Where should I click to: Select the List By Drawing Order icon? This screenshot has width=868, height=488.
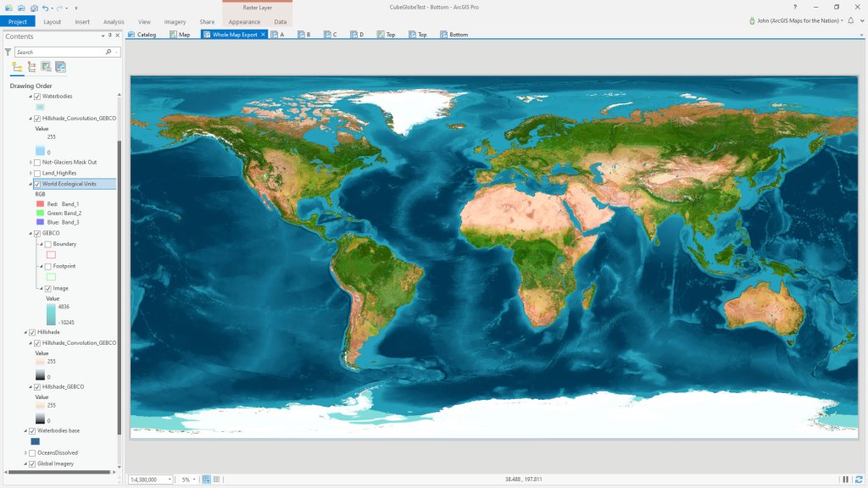pos(16,67)
